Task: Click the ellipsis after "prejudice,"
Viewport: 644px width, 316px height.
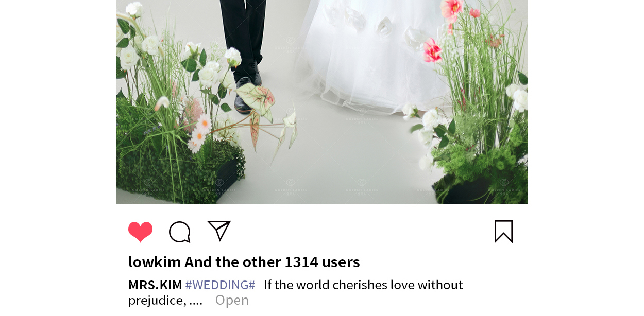Action: (x=196, y=301)
